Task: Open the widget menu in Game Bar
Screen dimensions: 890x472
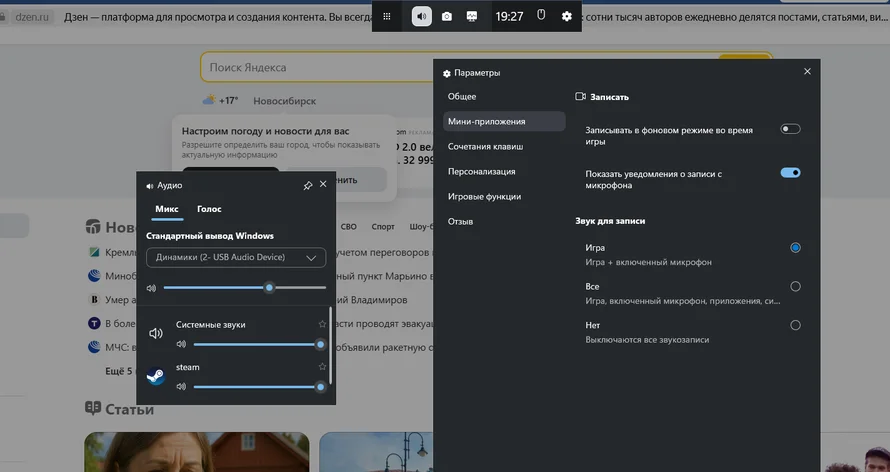Action: click(x=387, y=16)
